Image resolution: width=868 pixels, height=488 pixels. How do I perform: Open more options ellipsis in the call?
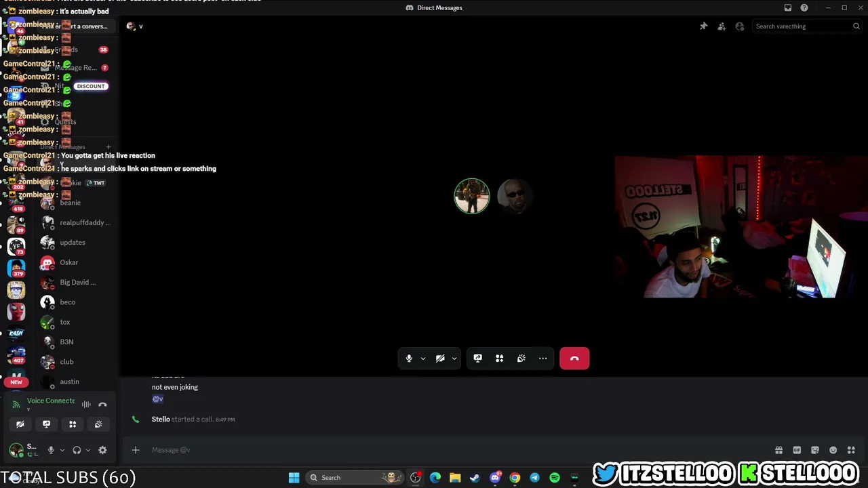click(543, 359)
